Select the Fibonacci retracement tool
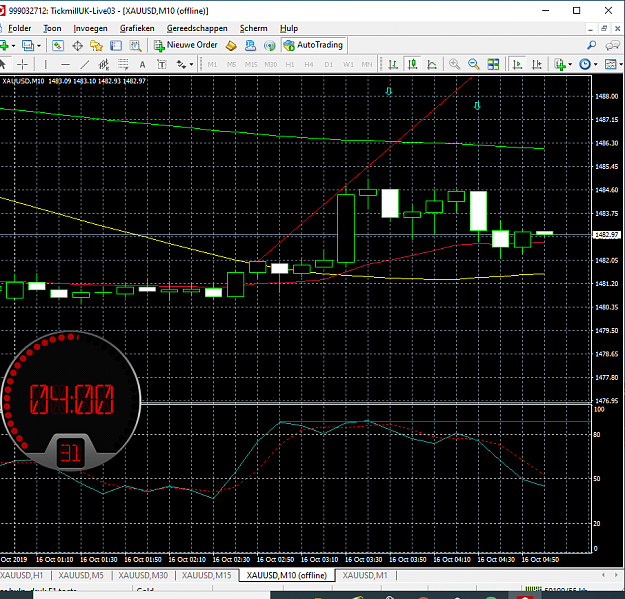This screenshot has width=625, height=599. tap(123, 64)
